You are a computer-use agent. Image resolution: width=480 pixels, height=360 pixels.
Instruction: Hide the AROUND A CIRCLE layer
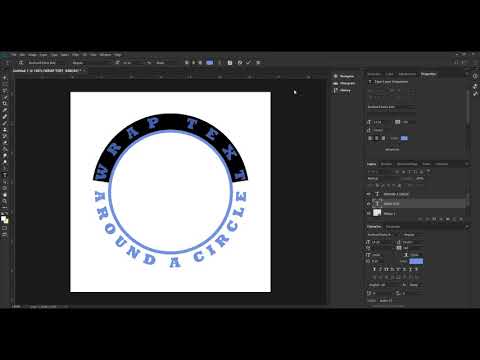tap(369, 194)
